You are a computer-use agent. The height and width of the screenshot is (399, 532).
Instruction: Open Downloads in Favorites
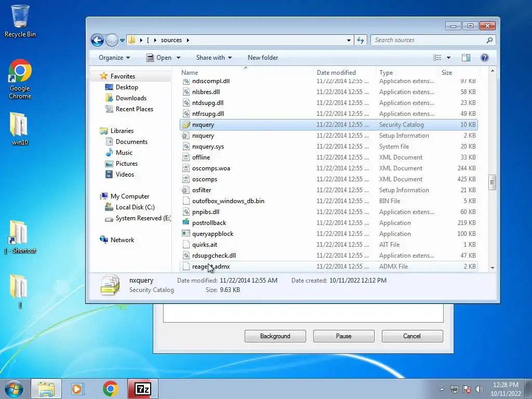tap(131, 98)
